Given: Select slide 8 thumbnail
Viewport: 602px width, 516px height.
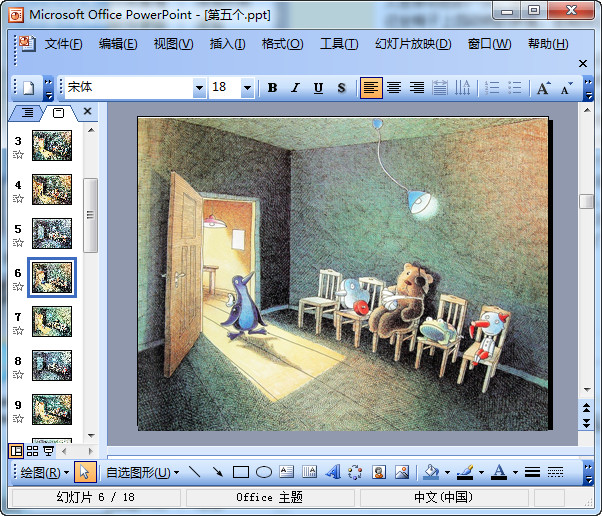Looking at the screenshot, I should tap(52, 366).
